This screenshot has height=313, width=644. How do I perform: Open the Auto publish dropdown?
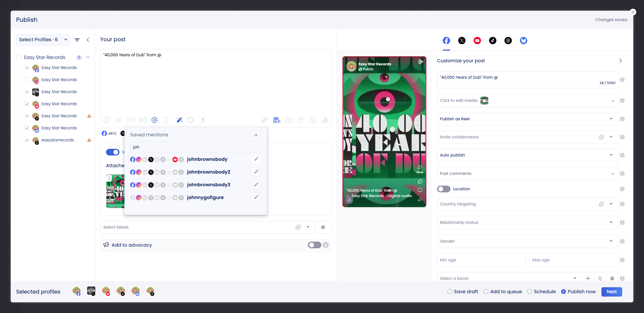(527, 155)
